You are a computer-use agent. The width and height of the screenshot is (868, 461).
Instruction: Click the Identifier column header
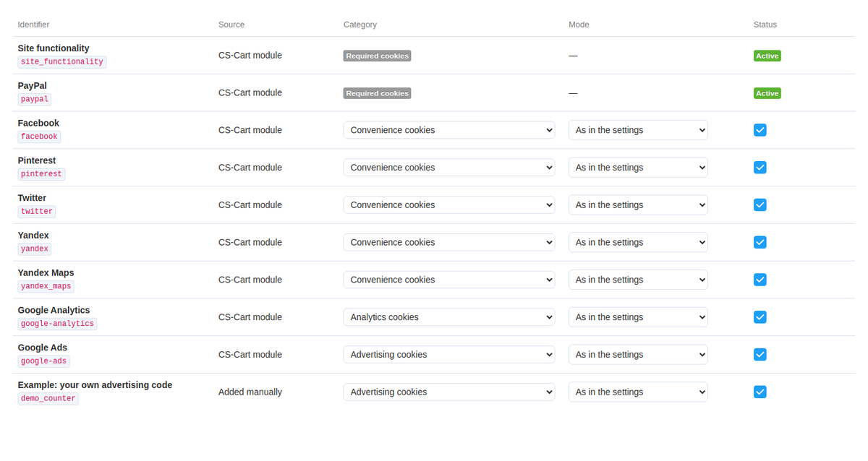[33, 25]
